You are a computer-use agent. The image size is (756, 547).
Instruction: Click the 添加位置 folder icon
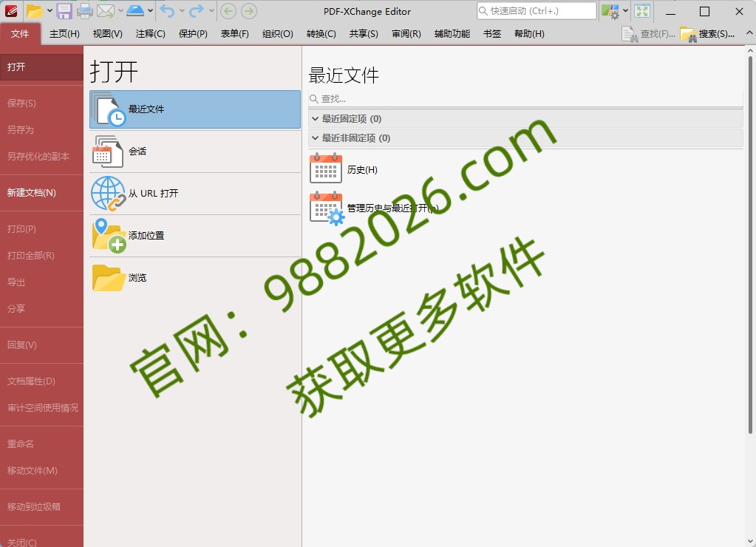(x=109, y=236)
